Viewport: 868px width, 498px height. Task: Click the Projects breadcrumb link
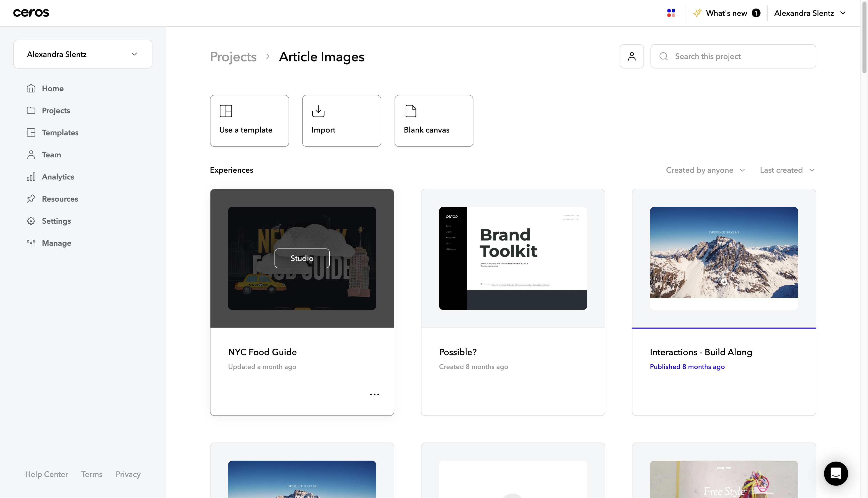pos(233,56)
